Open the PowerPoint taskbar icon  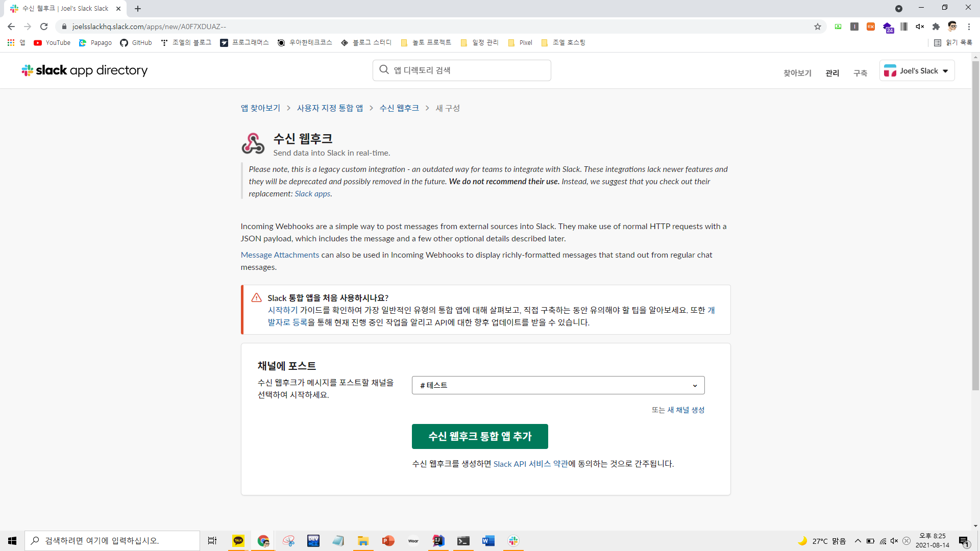click(388, 541)
